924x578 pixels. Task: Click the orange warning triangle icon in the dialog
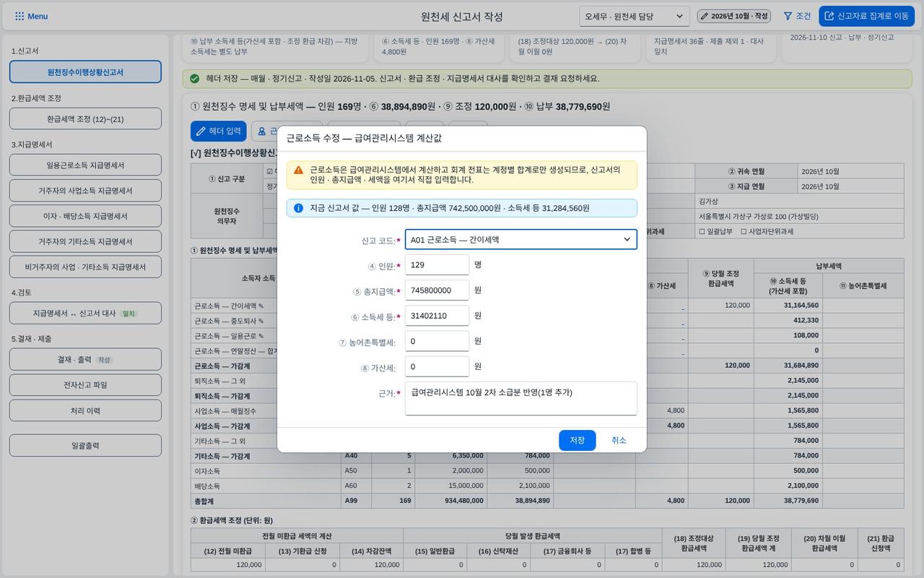click(298, 171)
